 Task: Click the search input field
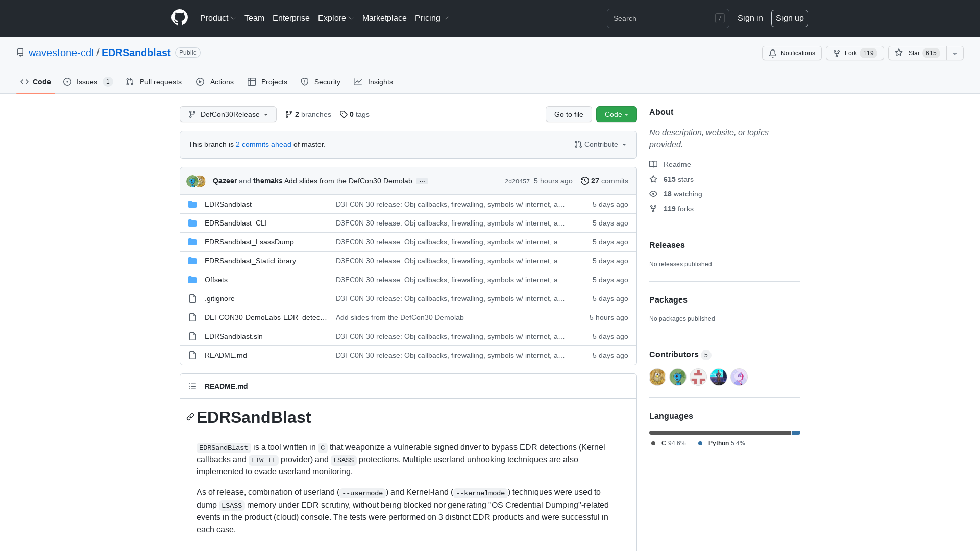click(x=664, y=18)
